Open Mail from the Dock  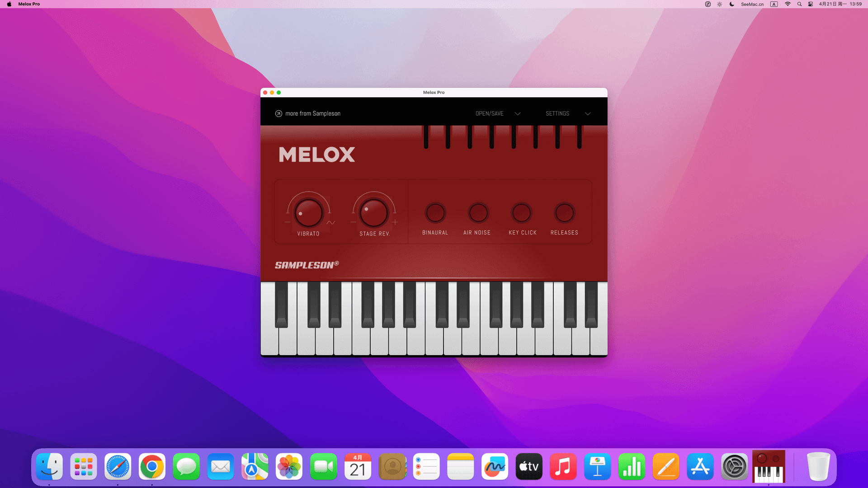[221, 466]
